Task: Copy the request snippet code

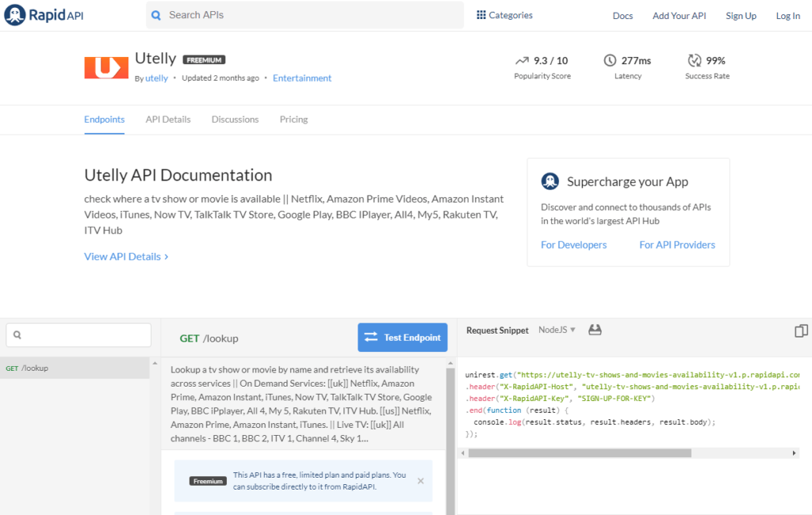Action: click(x=801, y=330)
